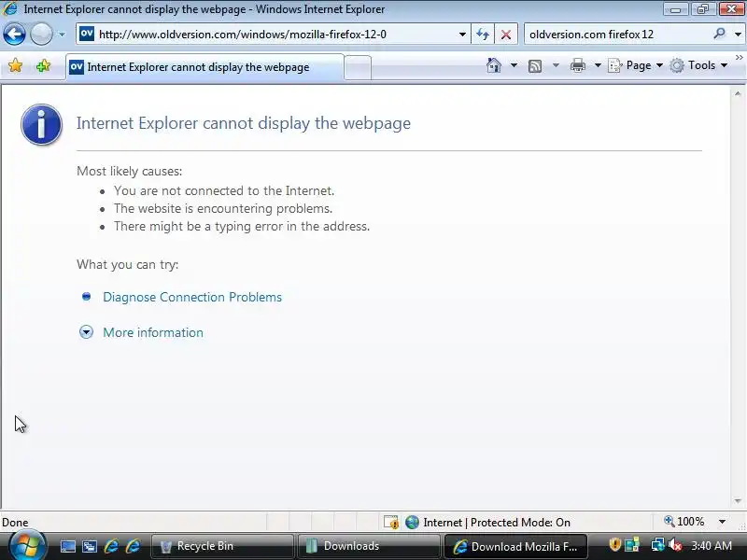747x560 pixels.
Task: Click the OV site icon in address bar
Action: (x=87, y=35)
